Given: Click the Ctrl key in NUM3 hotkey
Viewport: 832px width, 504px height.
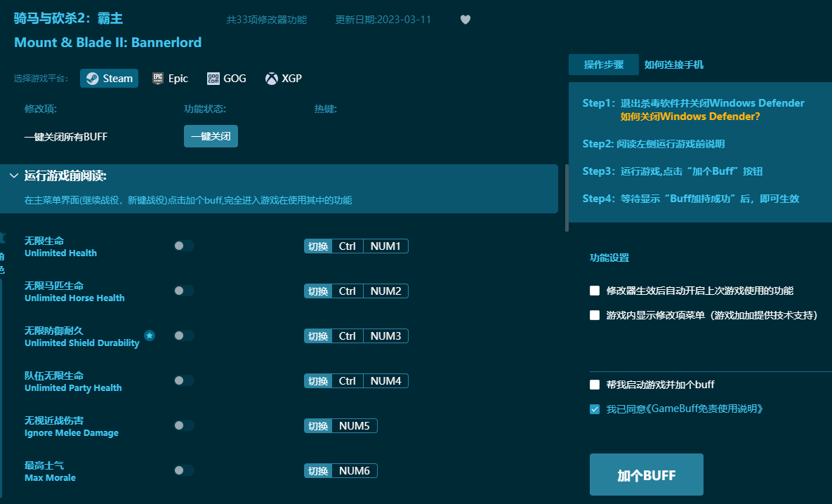Looking at the screenshot, I should pyautogui.click(x=348, y=336).
